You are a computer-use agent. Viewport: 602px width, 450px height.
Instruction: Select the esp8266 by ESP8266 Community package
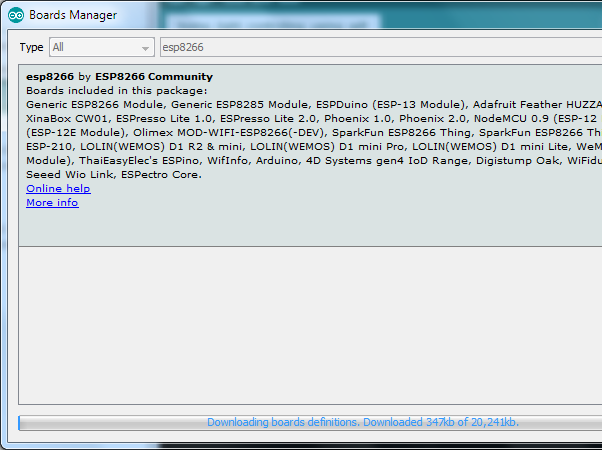click(x=310, y=156)
